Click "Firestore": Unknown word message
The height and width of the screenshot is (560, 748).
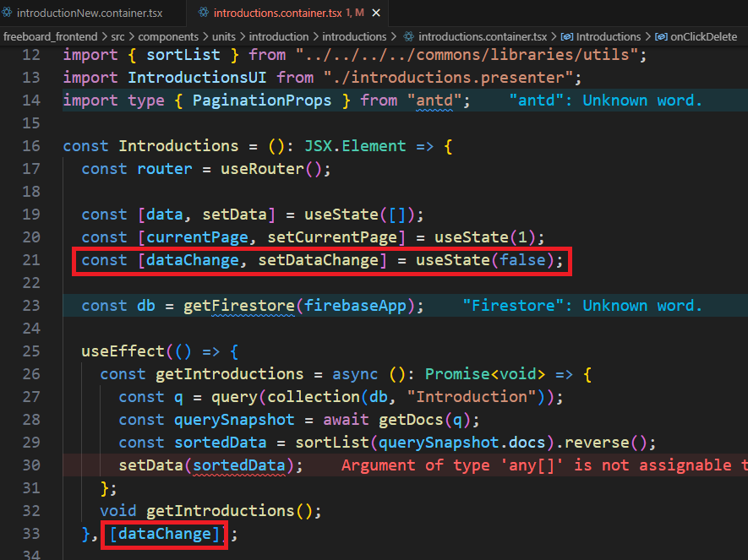(x=582, y=306)
